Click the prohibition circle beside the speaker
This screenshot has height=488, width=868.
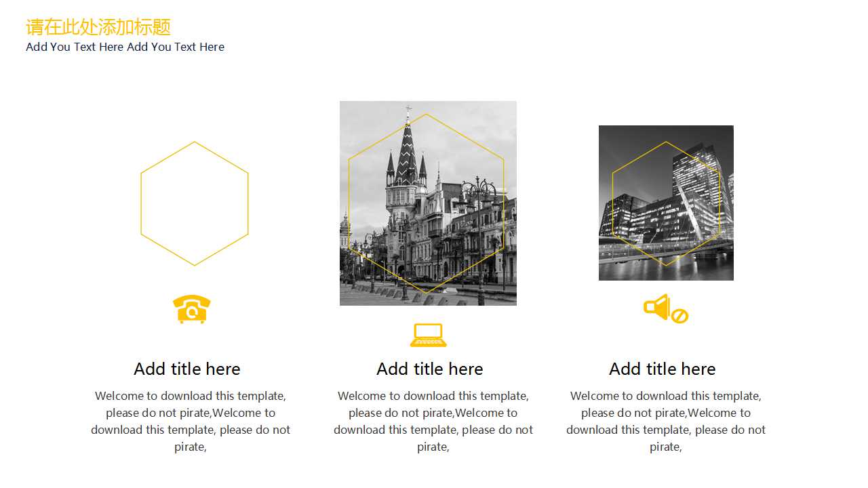pyautogui.click(x=680, y=316)
